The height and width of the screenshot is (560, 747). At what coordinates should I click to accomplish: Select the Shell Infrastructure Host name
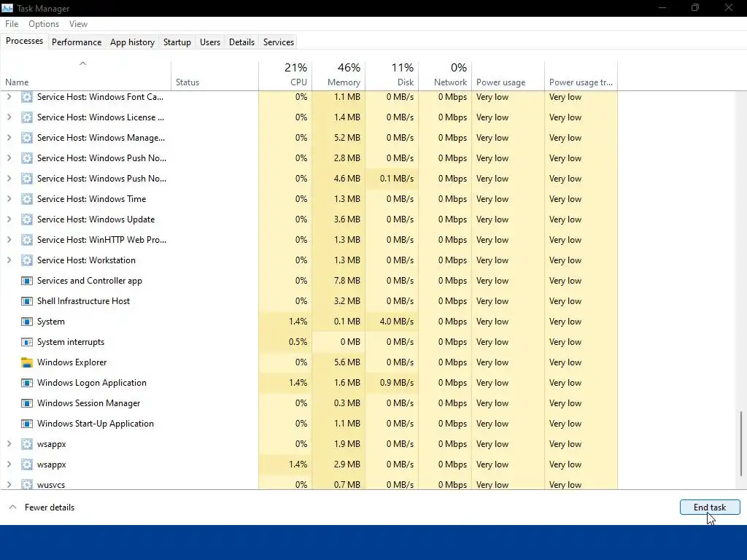83,301
